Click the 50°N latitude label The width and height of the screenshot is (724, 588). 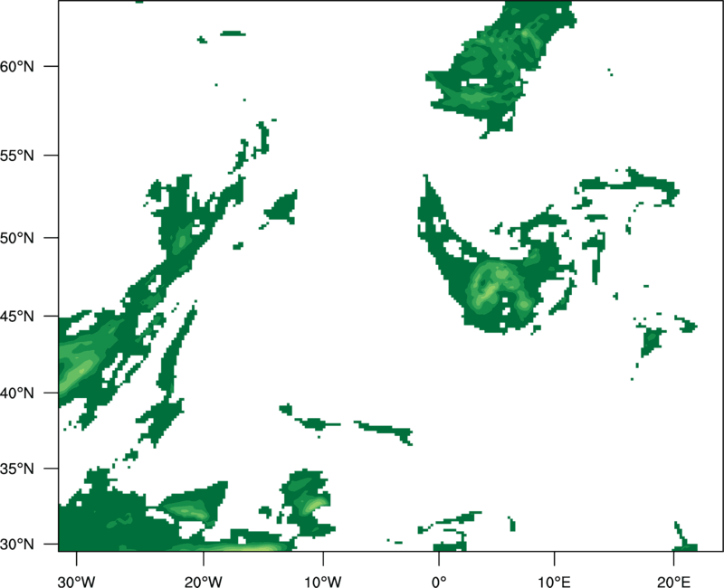[17, 238]
